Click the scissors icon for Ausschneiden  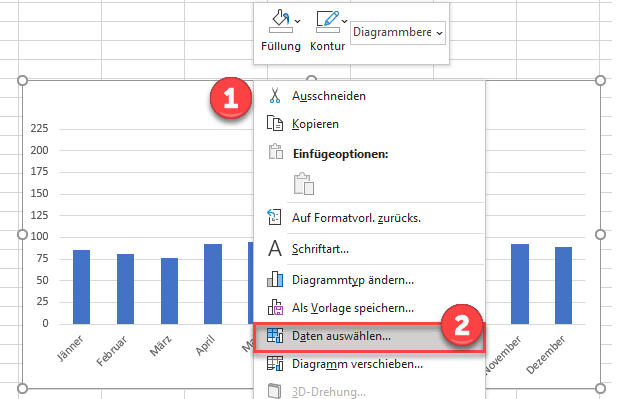coord(275,96)
